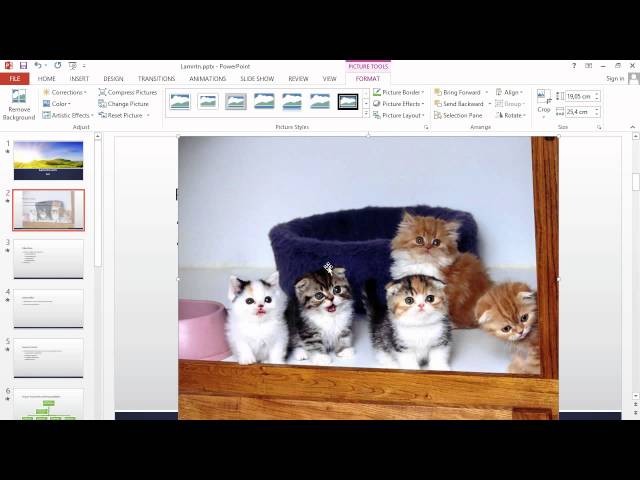Click Bring Forward
640x480 pixels.
coord(461,92)
